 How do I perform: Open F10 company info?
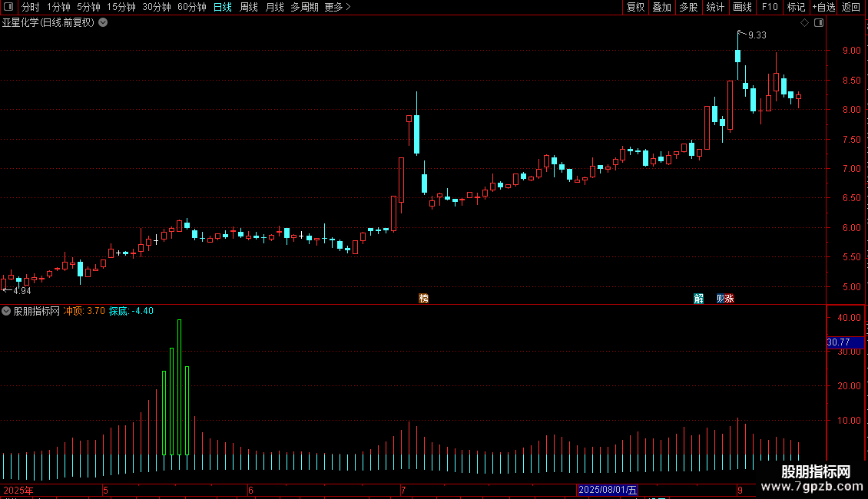(x=770, y=7)
